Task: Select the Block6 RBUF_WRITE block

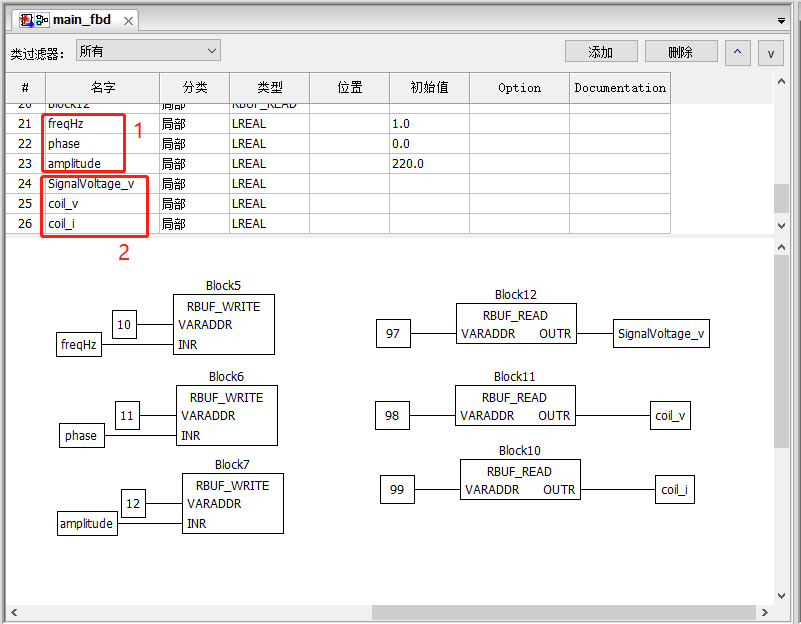Action: [227, 415]
